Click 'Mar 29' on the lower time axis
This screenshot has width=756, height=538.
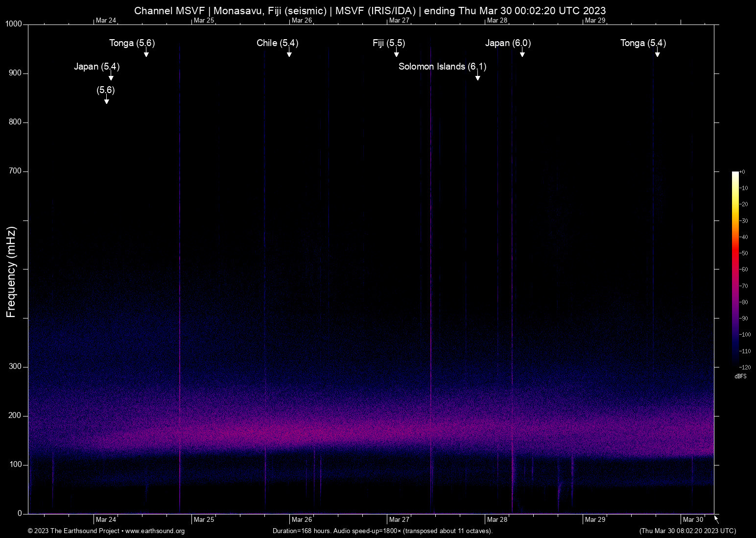coord(595,520)
